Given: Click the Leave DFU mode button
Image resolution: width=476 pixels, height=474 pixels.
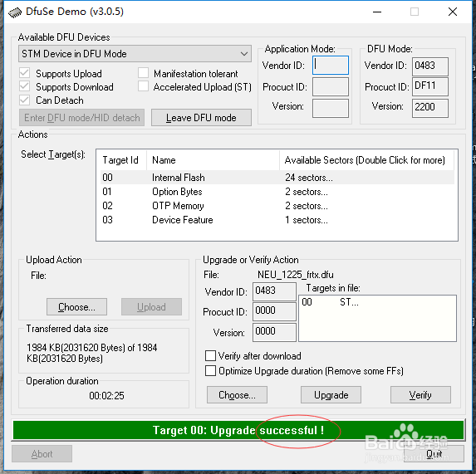Looking at the screenshot, I should 201,118.
